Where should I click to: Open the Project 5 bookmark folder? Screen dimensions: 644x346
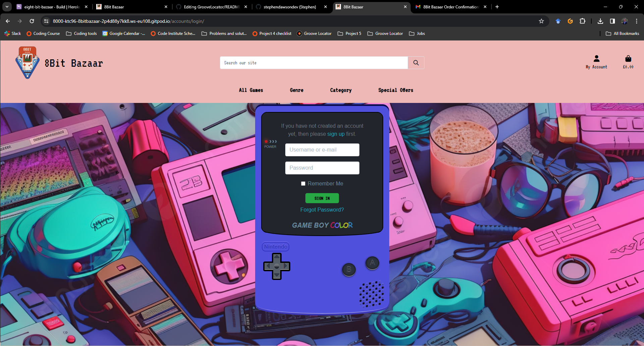click(x=349, y=34)
